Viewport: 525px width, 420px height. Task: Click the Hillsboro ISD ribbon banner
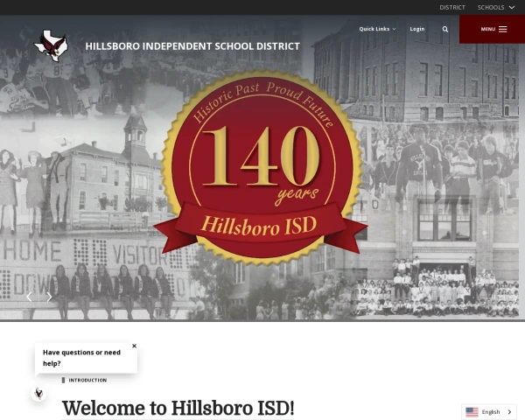click(259, 224)
